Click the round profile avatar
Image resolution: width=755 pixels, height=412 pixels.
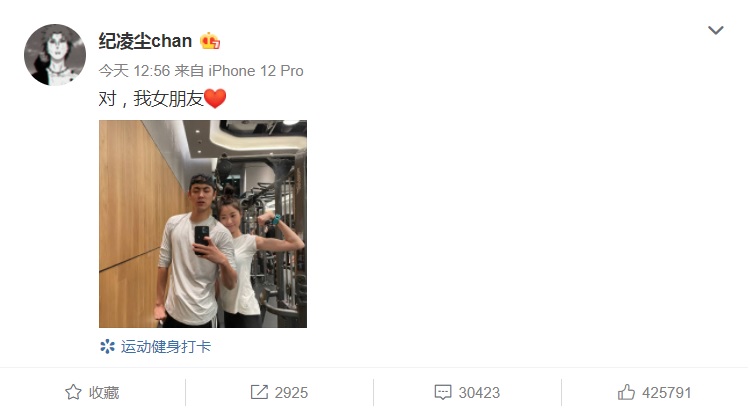55,55
